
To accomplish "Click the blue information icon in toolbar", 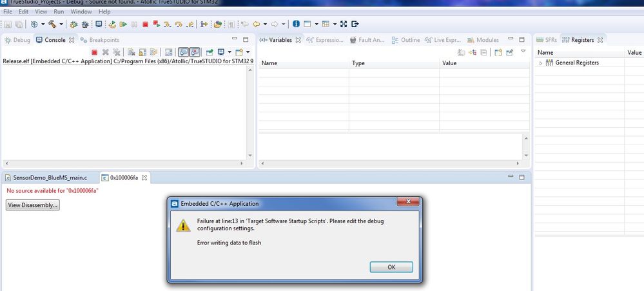I will click(x=296, y=24).
